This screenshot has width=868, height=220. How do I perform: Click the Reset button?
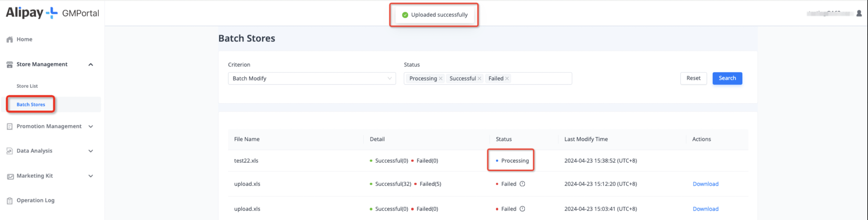693,78
